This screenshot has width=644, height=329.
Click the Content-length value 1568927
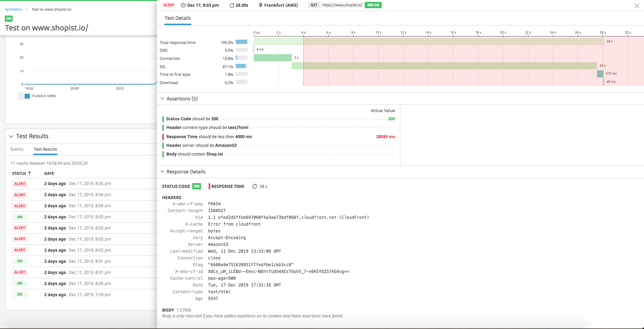(x=217, y=210)
